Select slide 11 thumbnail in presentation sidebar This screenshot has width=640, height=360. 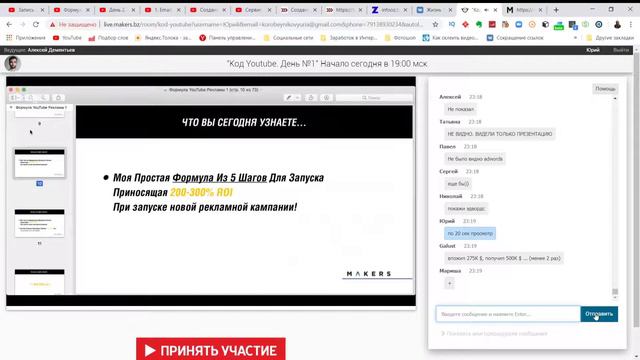[40, 223]
